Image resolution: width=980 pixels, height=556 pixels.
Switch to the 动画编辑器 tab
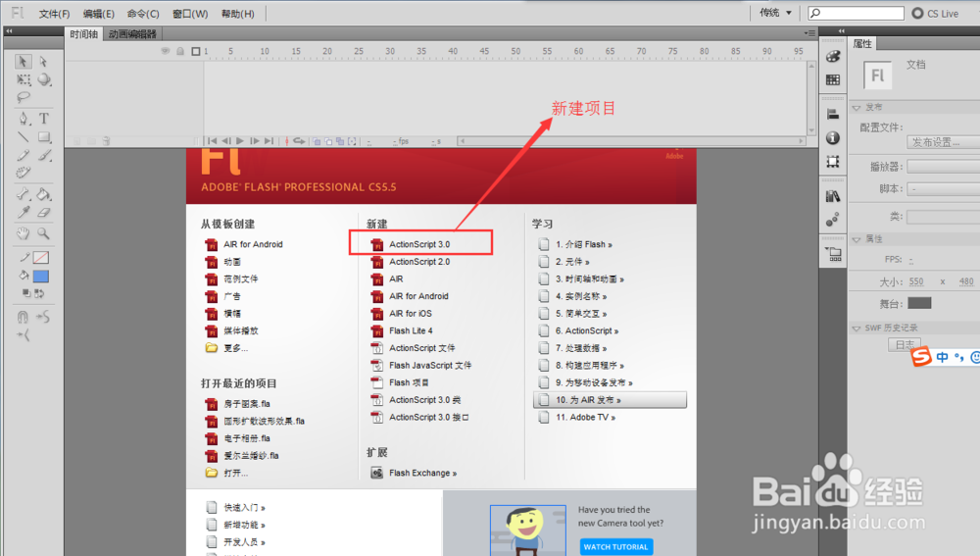(x=132, y=34)
